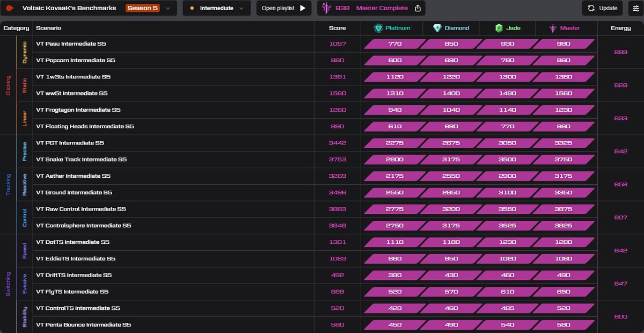Select VT Ground Intermediate S5

pyautogui.click(x=74, y=193)
